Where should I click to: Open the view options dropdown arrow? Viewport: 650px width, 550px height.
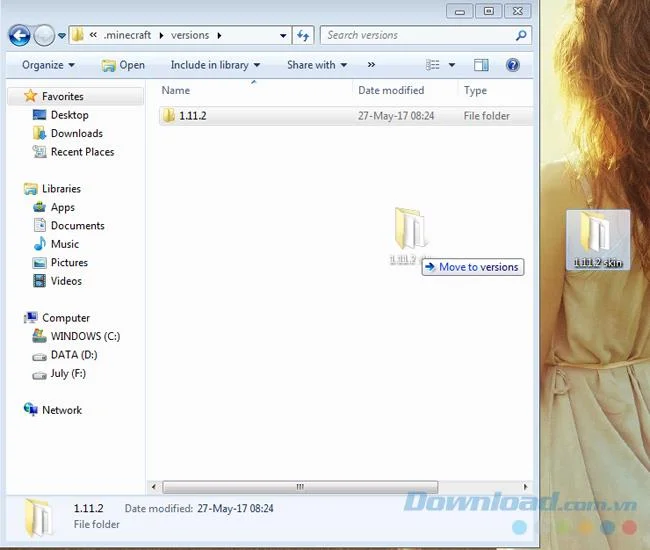point(452,65)
